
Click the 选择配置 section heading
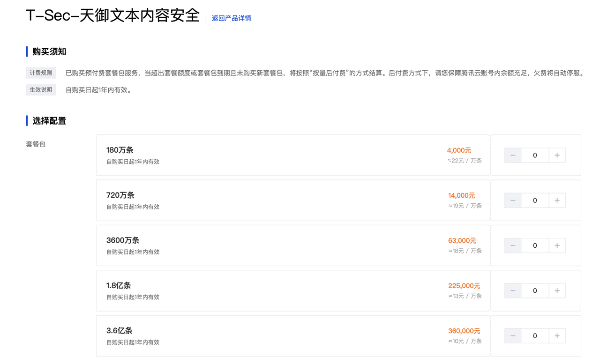click(x=49, y=121)
